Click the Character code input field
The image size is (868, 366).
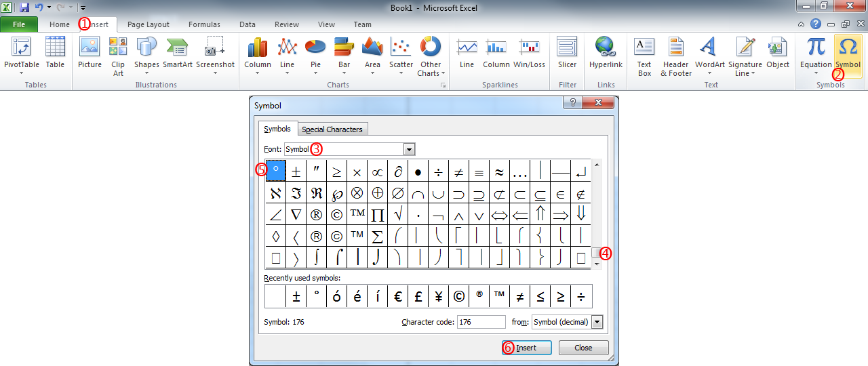coord(481,322)
